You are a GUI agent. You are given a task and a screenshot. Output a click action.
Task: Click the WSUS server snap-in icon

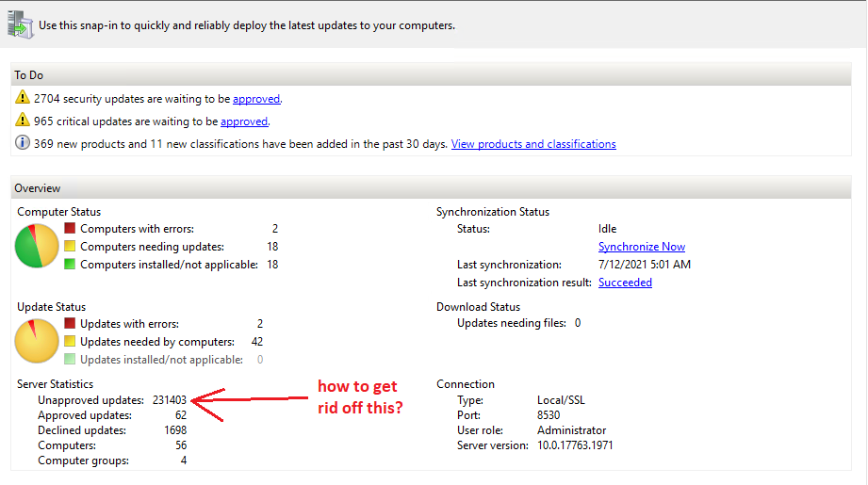(21, 24)
